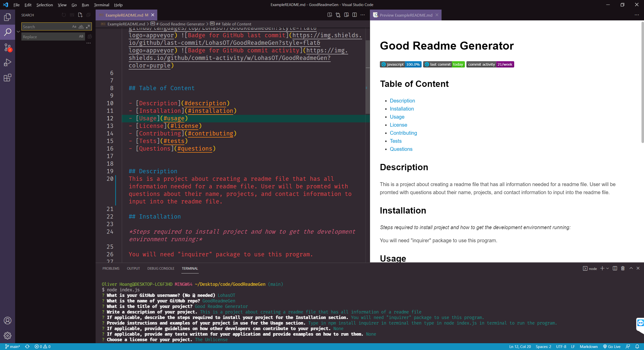644x350 pixels.
Task: Open the Manage gear icon
Action: (x=8, y=336)
